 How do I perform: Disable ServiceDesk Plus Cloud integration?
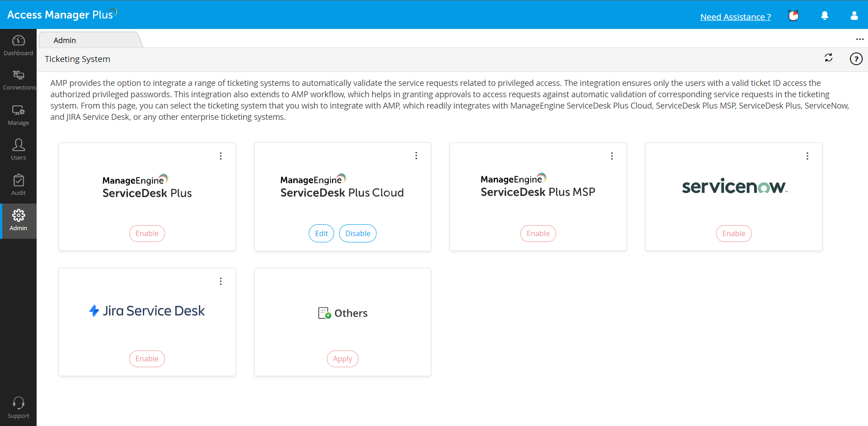(358, 233)
